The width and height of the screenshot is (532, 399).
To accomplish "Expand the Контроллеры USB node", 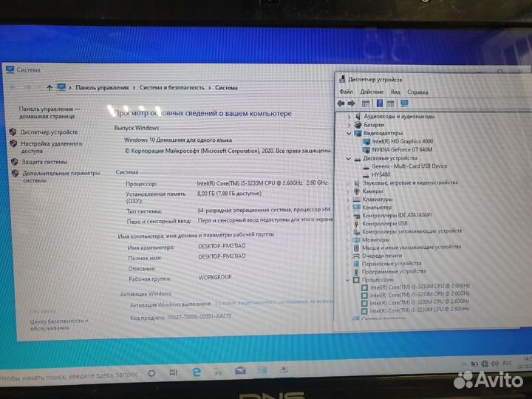I will pos(348,224).
